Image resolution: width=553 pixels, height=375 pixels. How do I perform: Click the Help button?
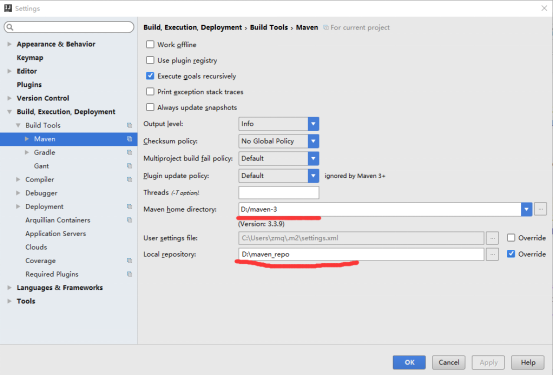point(528,362)
